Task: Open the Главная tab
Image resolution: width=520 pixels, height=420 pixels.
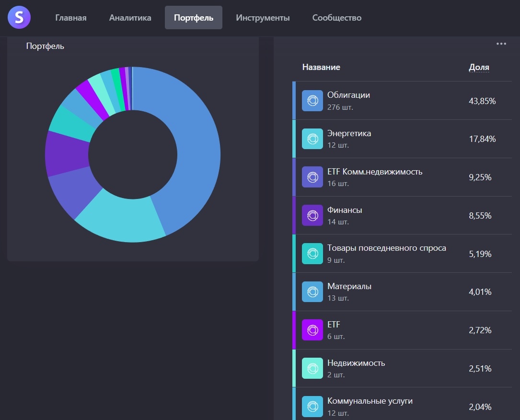Action: tap(70, 18)
